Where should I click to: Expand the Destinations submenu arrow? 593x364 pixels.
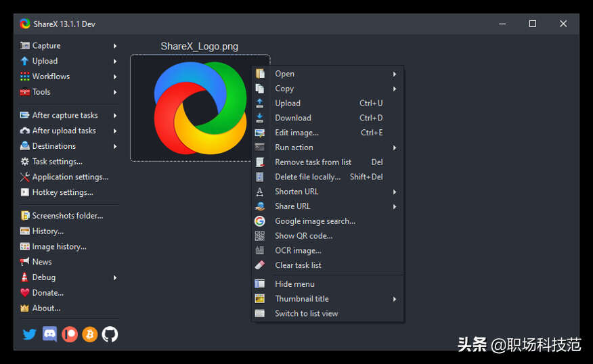click(x=115, y=146)
